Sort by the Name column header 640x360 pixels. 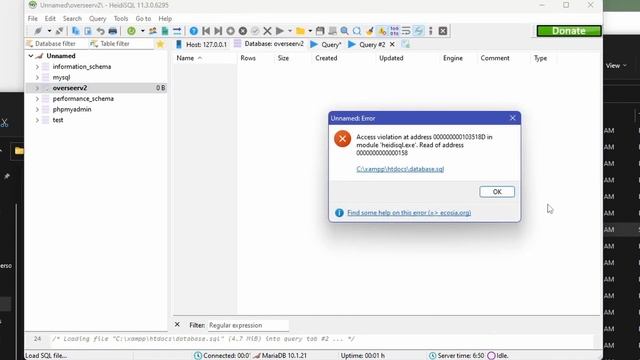(204, 58)
